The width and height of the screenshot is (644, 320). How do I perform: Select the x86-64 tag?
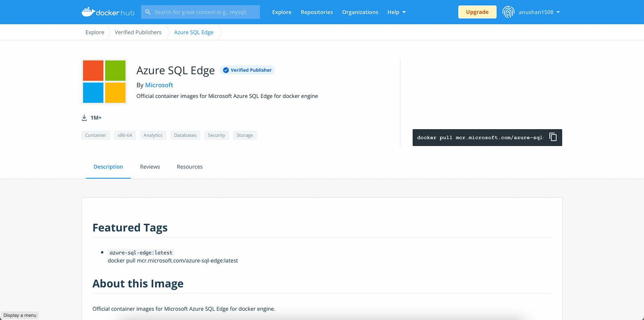125,135
